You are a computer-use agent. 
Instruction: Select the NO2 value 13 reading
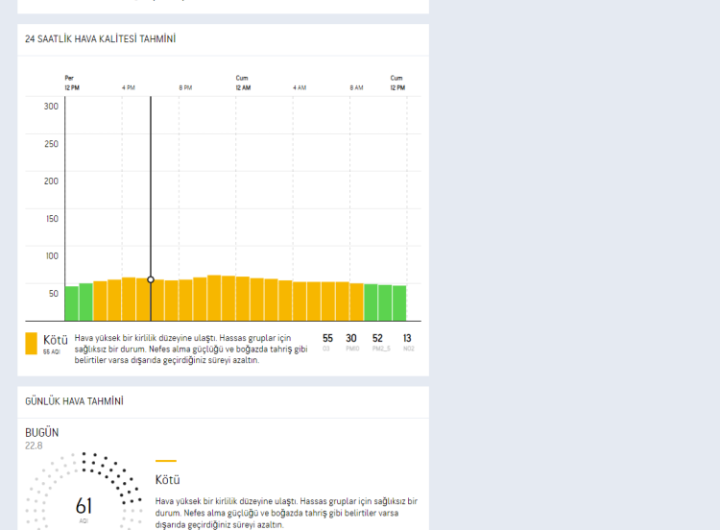(407, 340)
